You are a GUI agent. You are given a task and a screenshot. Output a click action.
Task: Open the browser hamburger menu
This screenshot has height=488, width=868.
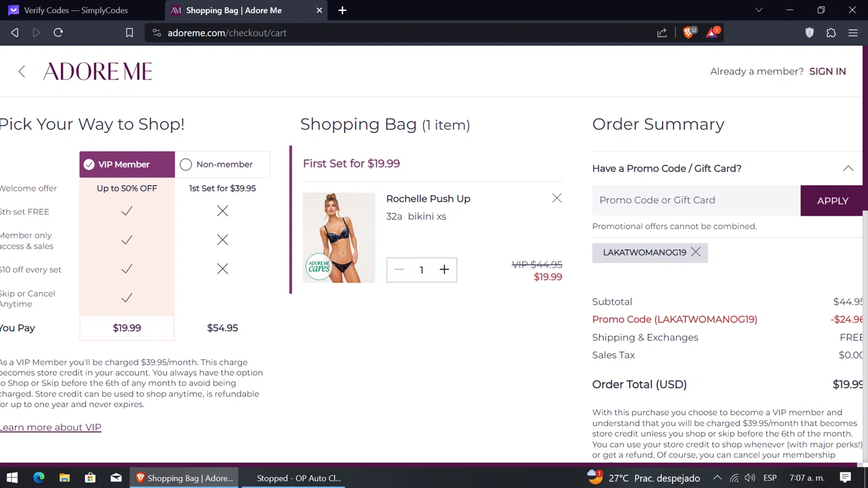coord(853,33)
